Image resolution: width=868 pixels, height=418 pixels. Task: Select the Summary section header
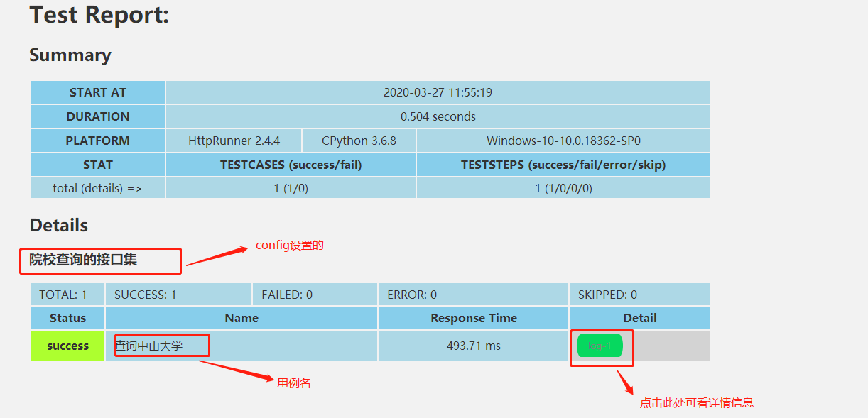(70, 55)
